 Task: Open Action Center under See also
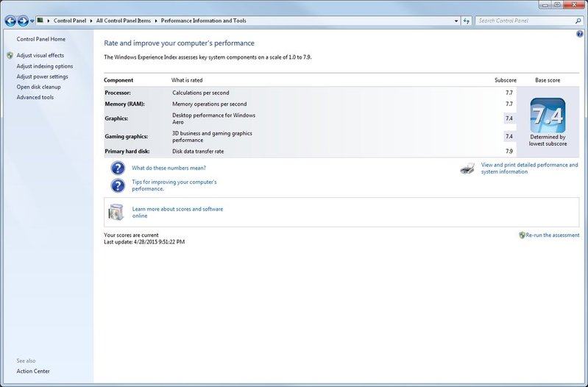[x=33, y=371]
